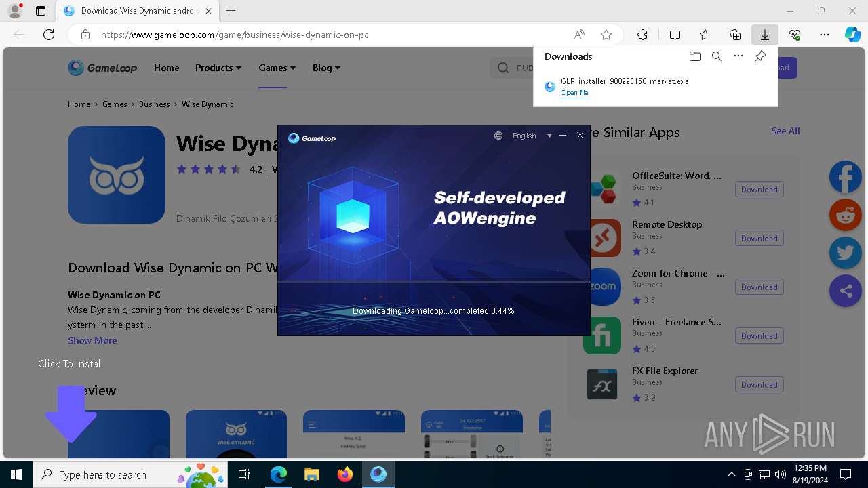This screenshot has width=868, height=488.
Task: Click the See All link
Action: (785, 131)
